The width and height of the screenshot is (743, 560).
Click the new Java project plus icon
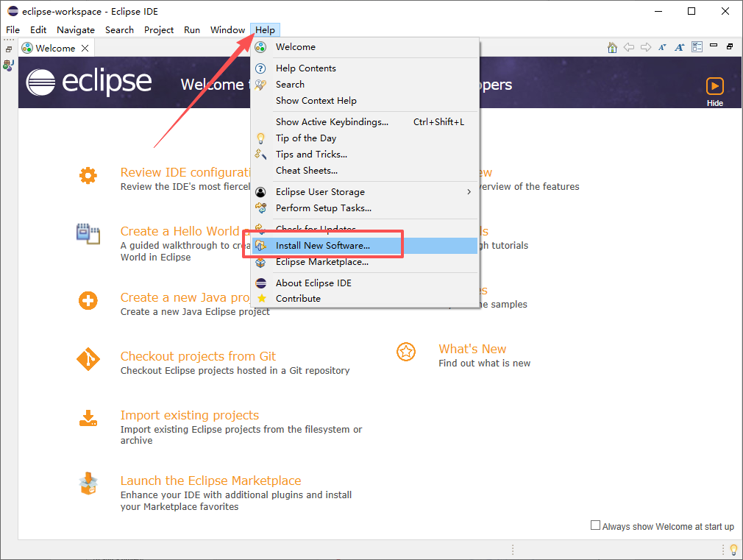(88, 300)
